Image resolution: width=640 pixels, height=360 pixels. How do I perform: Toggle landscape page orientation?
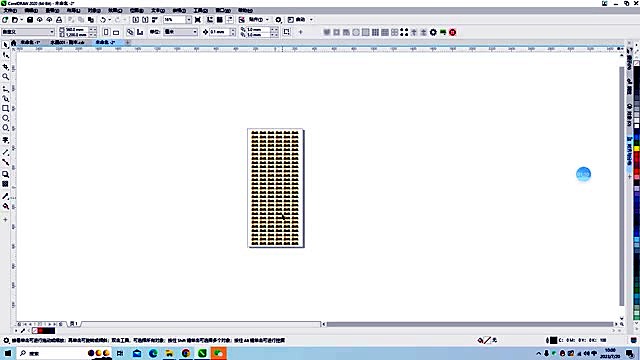tap(116, 32)
